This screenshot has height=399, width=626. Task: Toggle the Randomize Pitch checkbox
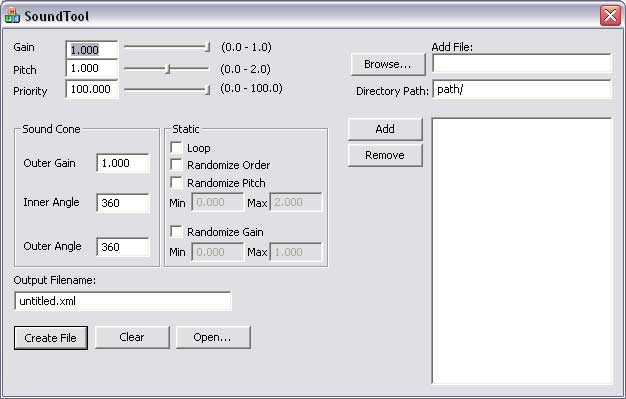(x=176, y=183)
